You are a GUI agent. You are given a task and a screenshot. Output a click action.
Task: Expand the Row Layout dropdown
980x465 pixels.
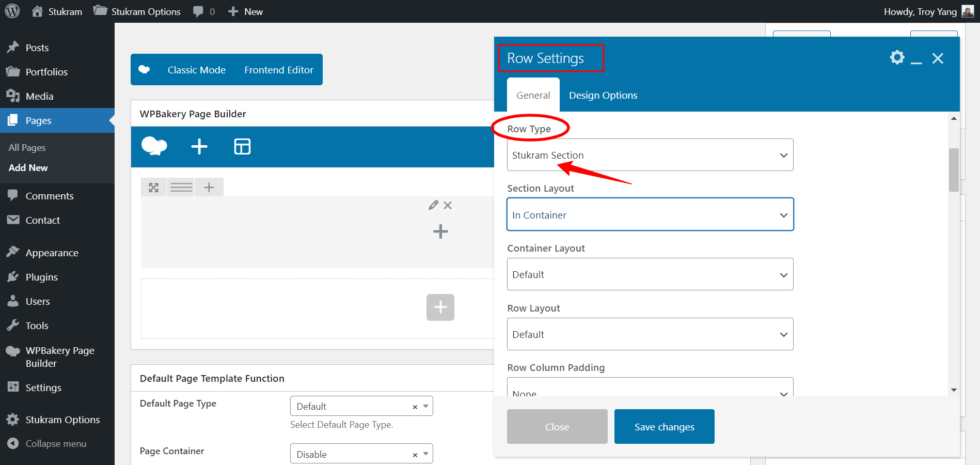(x=650, y=334)
